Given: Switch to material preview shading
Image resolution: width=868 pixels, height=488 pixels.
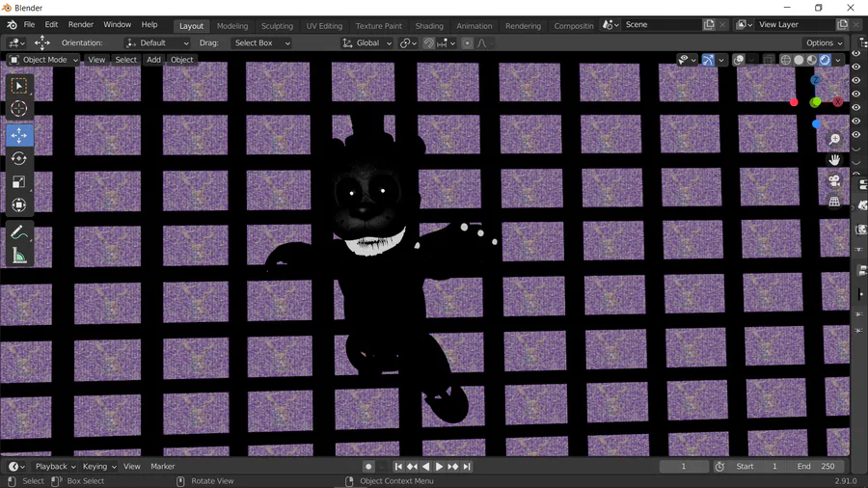Looking at the screenshot, I should [811, 60].
